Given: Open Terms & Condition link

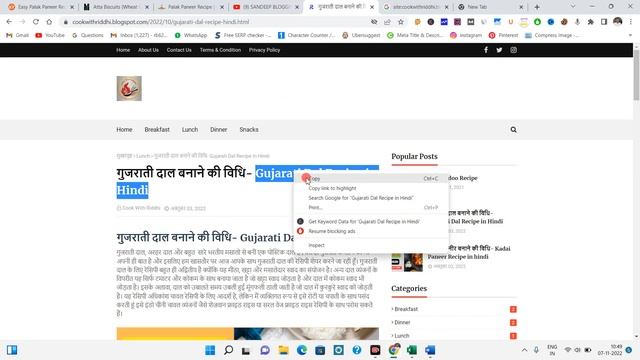Looking at the screenshot, I should click(220, 50).
